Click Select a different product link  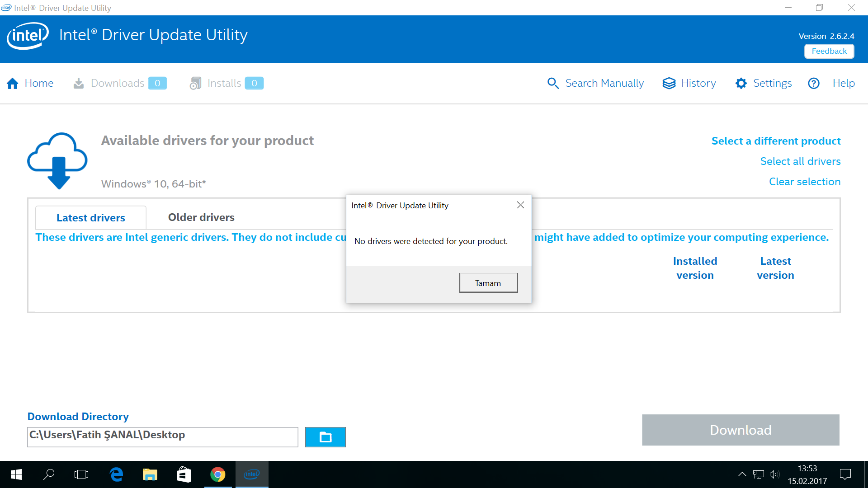pos(776,141)
